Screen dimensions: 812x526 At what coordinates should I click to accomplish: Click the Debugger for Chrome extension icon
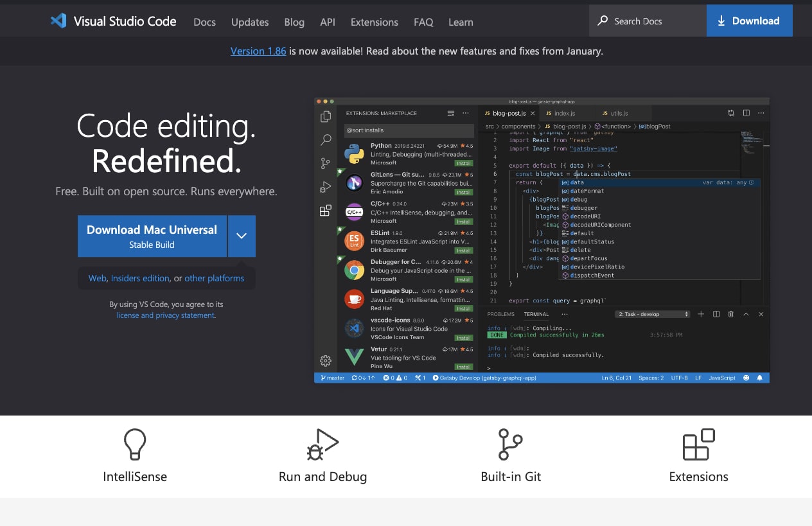(354, 270)
